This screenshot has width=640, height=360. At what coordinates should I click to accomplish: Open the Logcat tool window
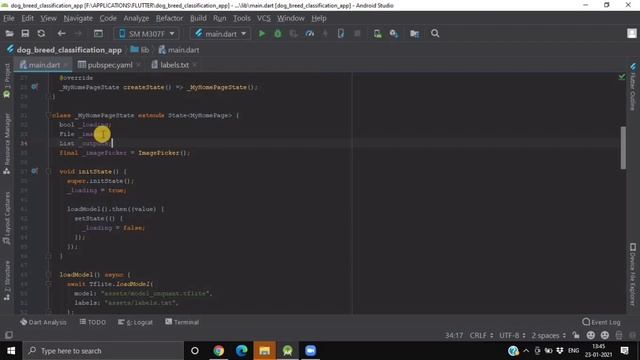pyautogui.click(x=135, y=322)
